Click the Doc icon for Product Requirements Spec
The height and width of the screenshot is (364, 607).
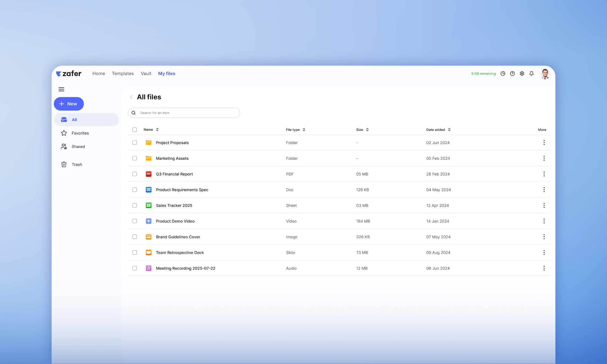(148, 190)
